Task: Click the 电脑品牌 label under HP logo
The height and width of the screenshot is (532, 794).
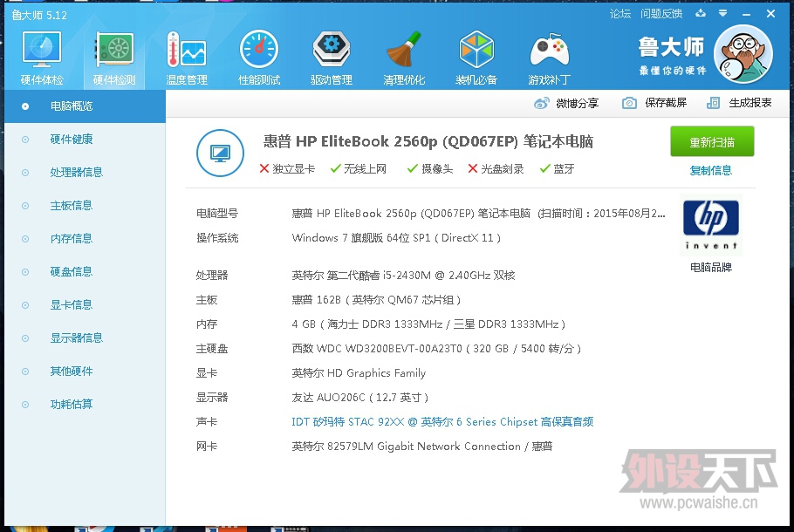Action: coord(711,267)
